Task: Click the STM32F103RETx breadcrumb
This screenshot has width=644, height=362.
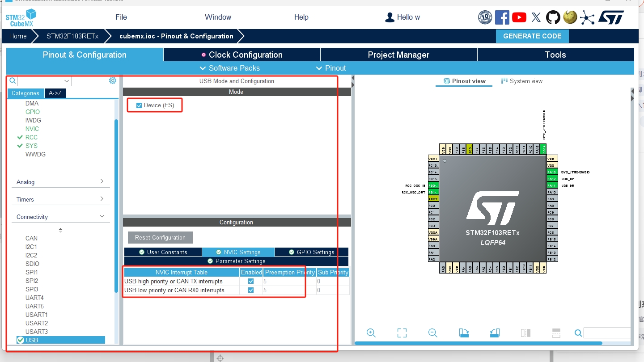Action: (x=72, y=36)
